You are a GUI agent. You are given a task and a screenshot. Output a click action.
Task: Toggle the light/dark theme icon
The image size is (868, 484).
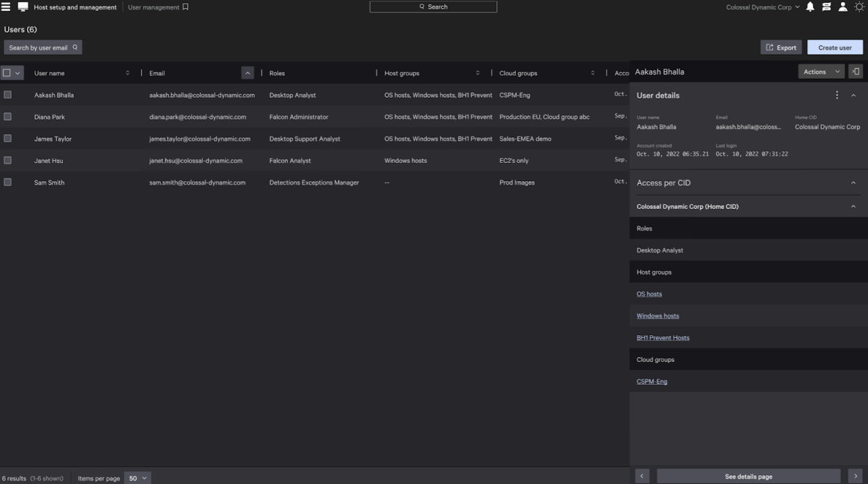pos(859,7)
